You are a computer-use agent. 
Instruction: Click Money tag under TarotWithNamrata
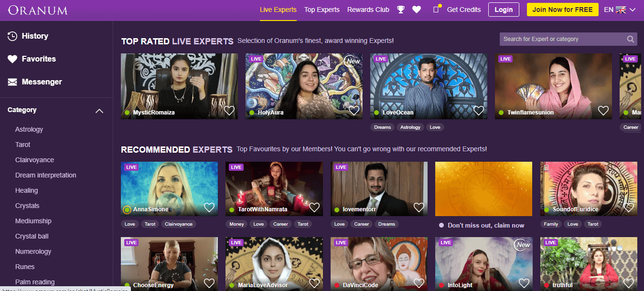point(236,224)
